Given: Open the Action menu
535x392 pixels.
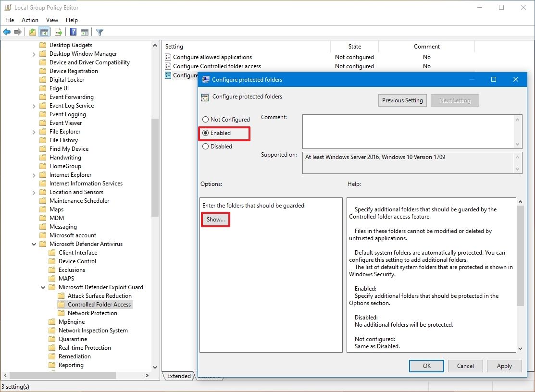Looking at the screenshot, I should click(30, 20).
